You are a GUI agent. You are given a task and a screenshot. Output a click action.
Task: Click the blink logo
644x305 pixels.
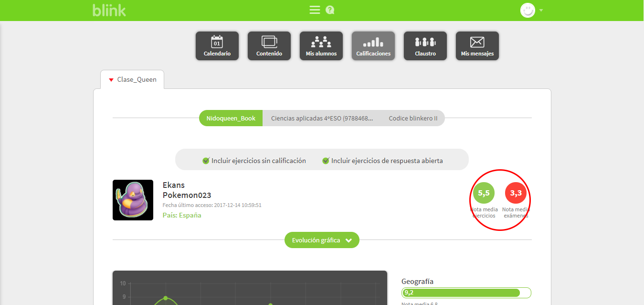[x=109, y=10]
